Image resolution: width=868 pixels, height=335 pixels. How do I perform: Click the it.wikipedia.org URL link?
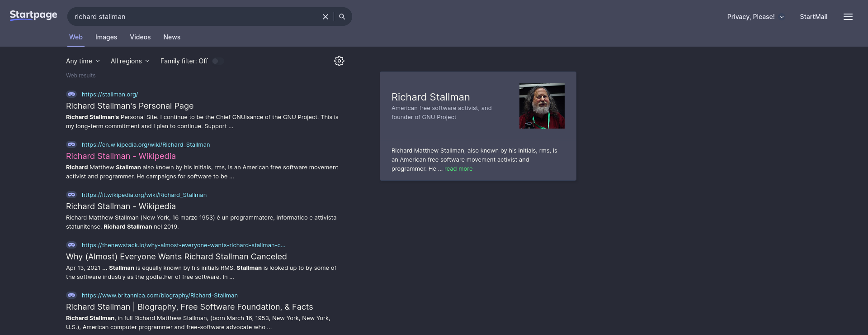click(x=144, y=195)
